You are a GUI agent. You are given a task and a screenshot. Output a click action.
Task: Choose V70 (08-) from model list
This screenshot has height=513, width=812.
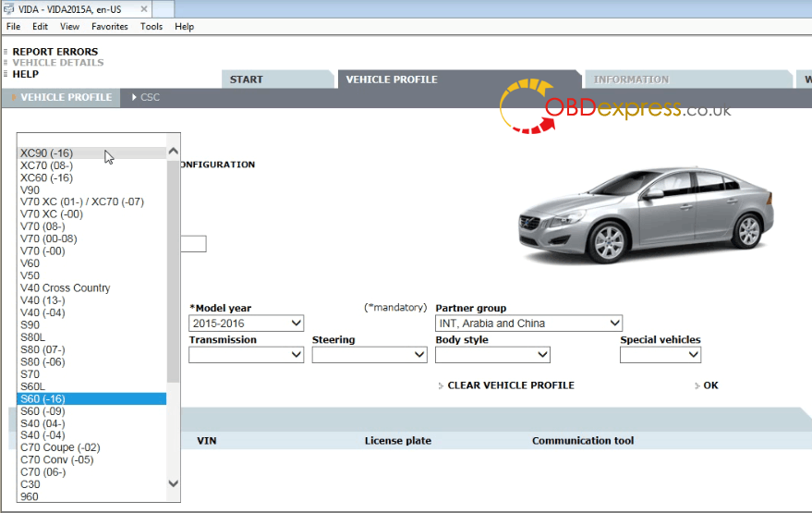tap(91, 226)
